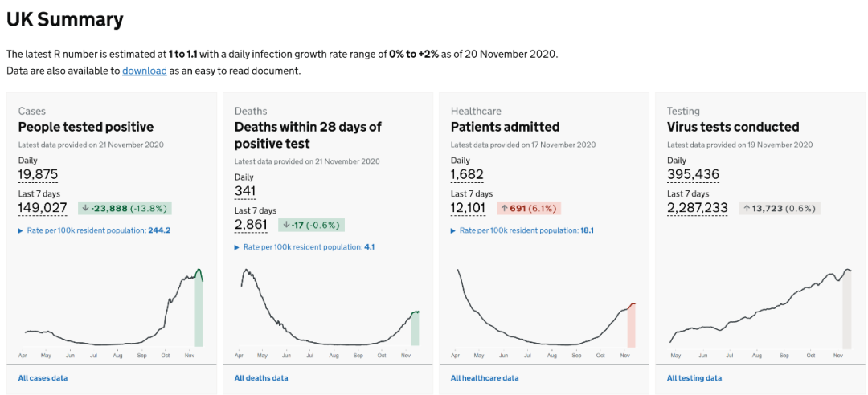Open All testing data link
Viewport: 868px width, 395px height.
(694, 378)
